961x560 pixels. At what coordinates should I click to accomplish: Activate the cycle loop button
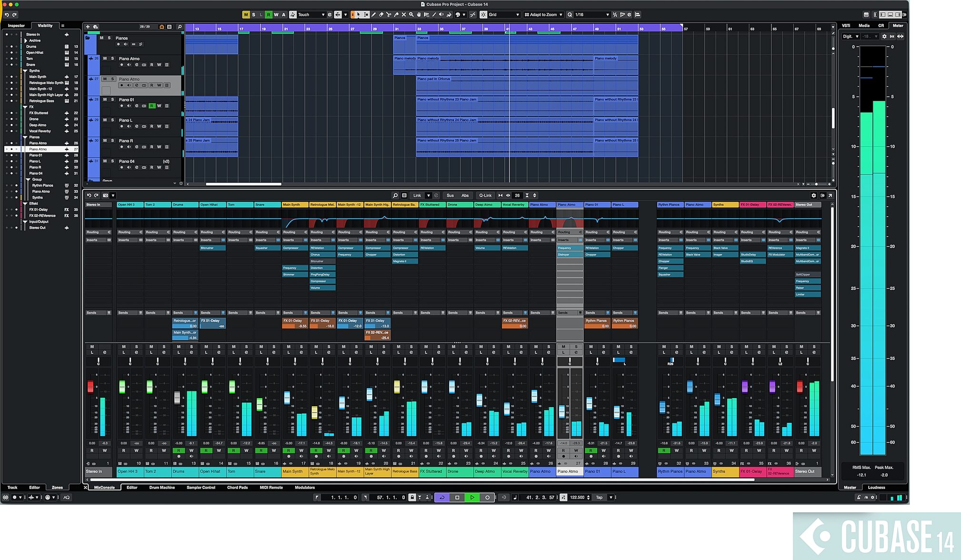pyautogui.click(x=442, y=497)
